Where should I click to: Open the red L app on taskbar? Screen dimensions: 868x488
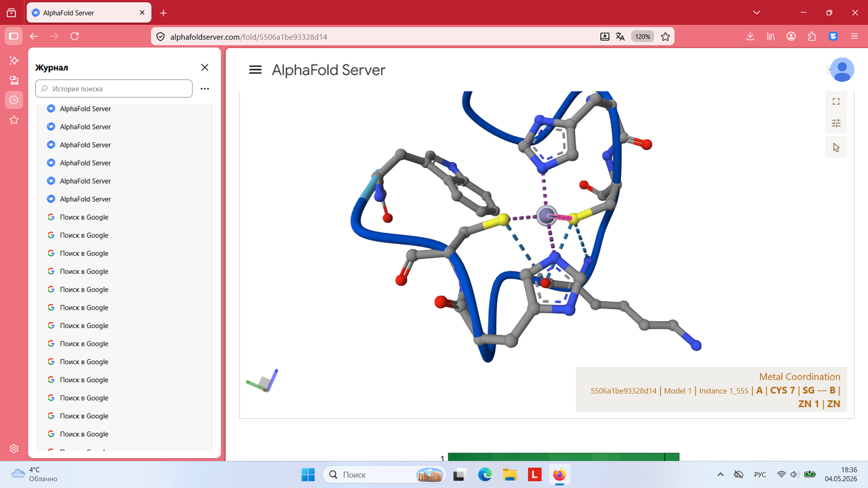tap(535, 474)
